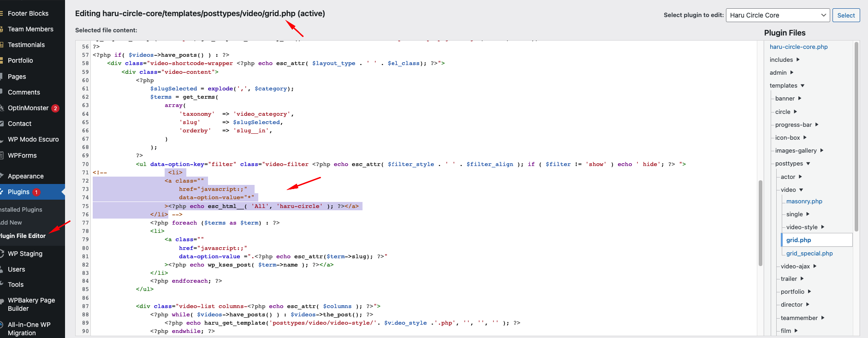Expand the images-gallery folder
868x338 pixels.
point(799,150)
